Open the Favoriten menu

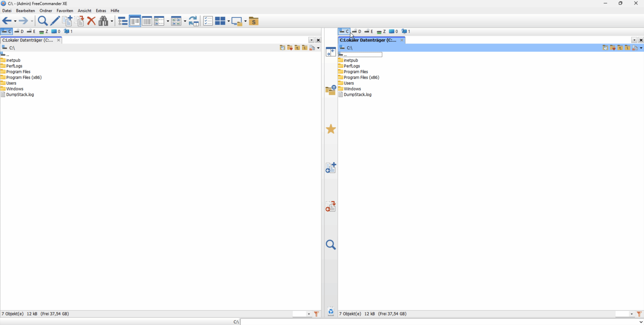[65, 11]
